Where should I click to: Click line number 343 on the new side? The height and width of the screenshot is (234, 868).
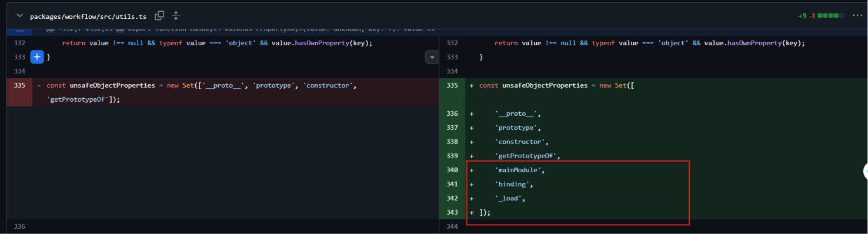[452, 212]
